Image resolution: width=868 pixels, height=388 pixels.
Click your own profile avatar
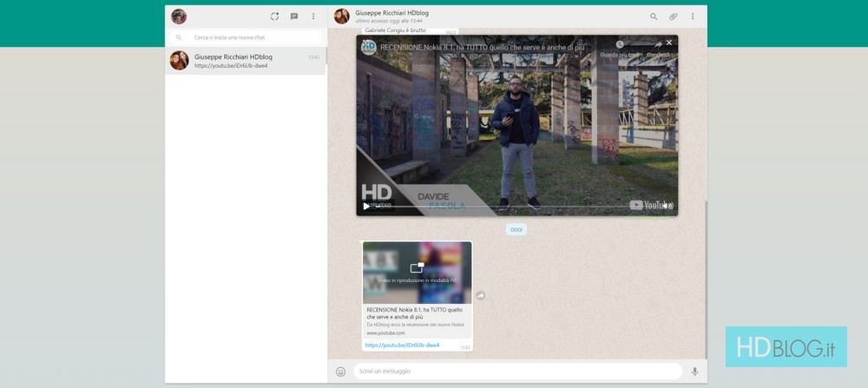tap(179, 16)
